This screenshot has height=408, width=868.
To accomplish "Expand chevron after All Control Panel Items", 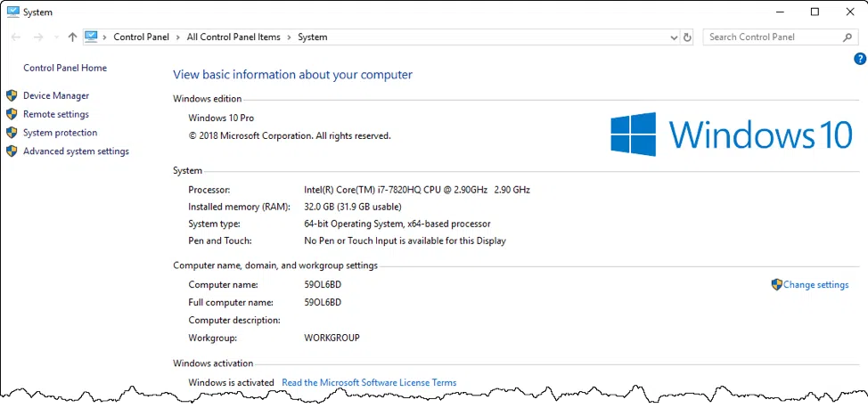I will click(x=289, y=37).
